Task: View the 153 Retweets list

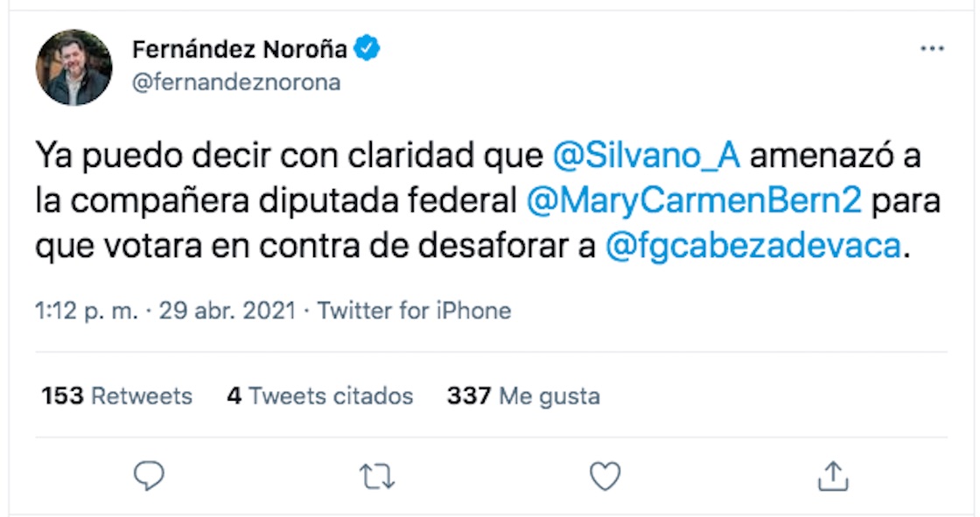Action: (116, 395)
